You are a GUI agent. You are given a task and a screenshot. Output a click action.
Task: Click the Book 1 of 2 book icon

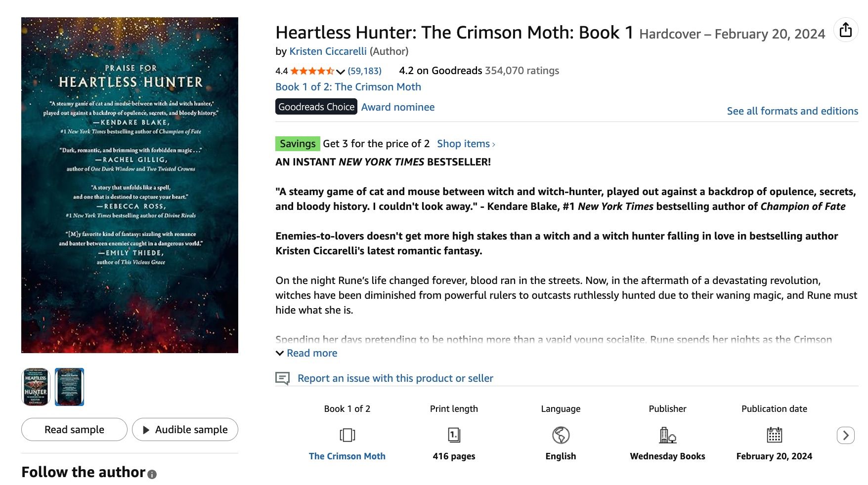click(x=347, y=435)
